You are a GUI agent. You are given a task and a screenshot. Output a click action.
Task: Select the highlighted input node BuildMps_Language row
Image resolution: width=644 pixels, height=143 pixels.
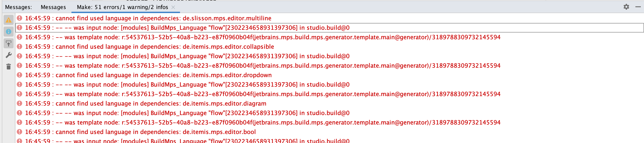[x=187, y=28]
